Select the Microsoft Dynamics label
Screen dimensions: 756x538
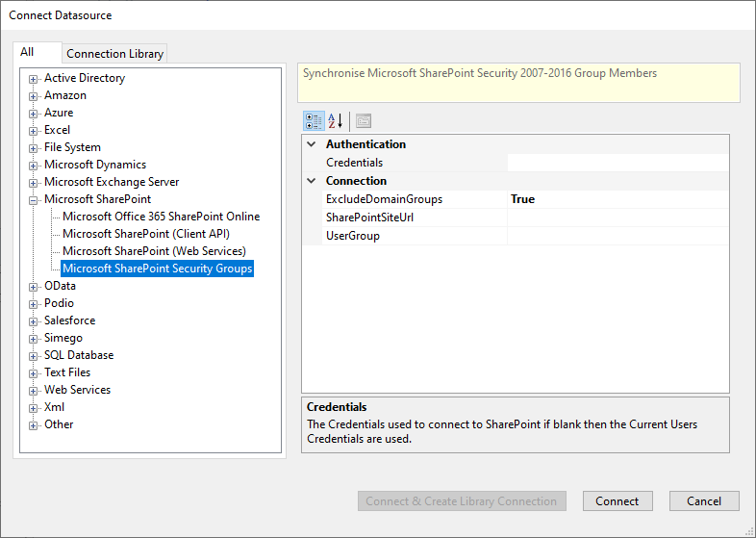click(x=95, y=165)
